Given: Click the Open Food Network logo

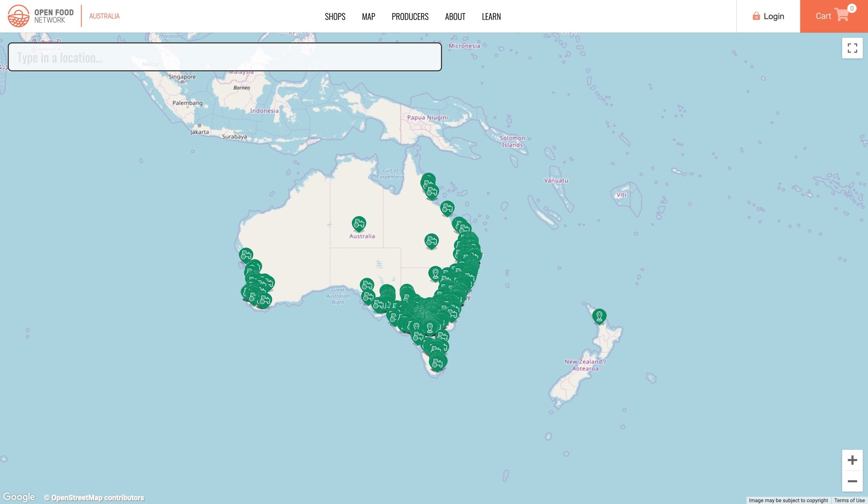Looking at the screenshot, I should pyautogui.click(x=40, y=16).
